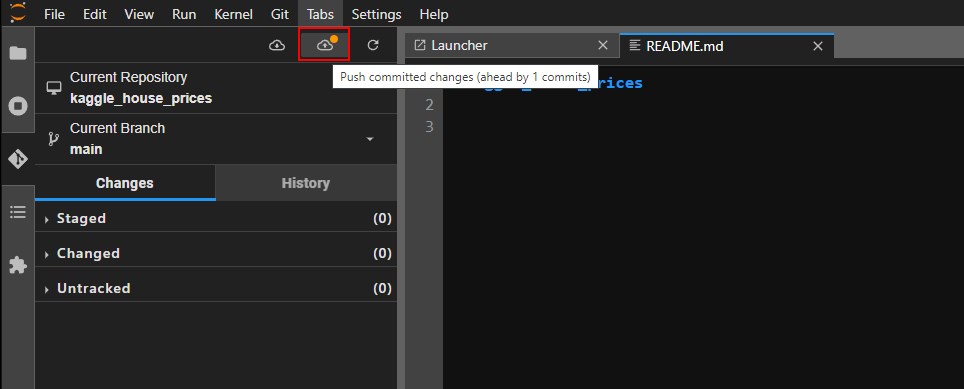The image size is (964, 389).
Task: Open the Extension Manager puzzle icon
Action: 18,265
